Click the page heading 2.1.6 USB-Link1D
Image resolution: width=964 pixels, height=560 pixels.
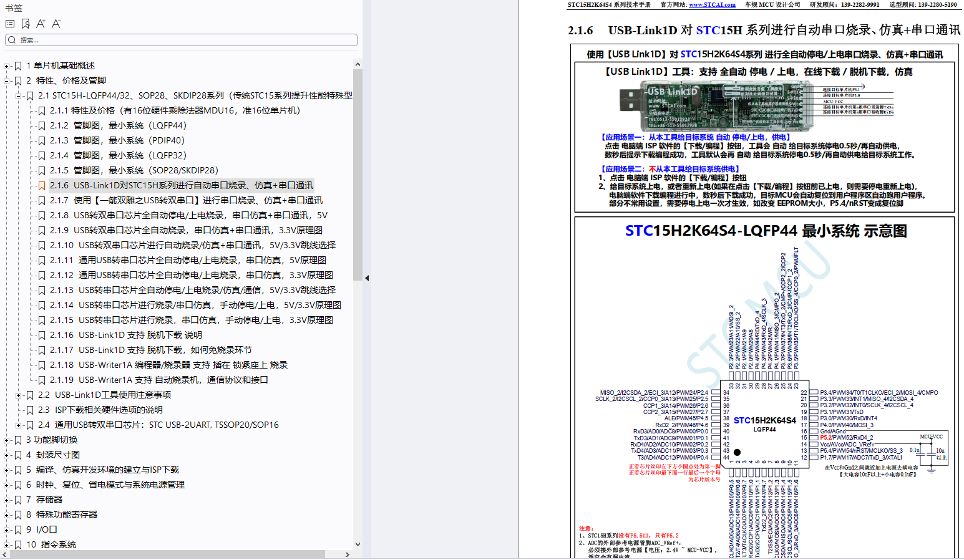[764, 30]
